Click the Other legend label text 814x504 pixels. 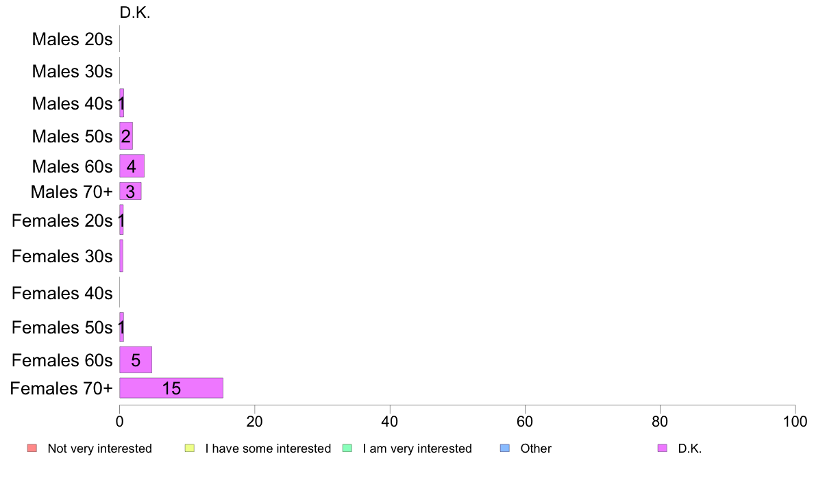(x=536, y=449)
